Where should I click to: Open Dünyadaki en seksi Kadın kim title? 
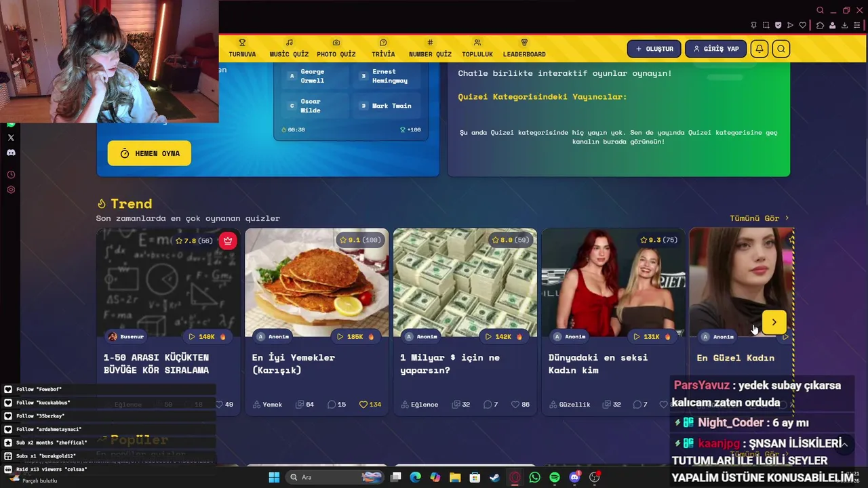[598, 364]
